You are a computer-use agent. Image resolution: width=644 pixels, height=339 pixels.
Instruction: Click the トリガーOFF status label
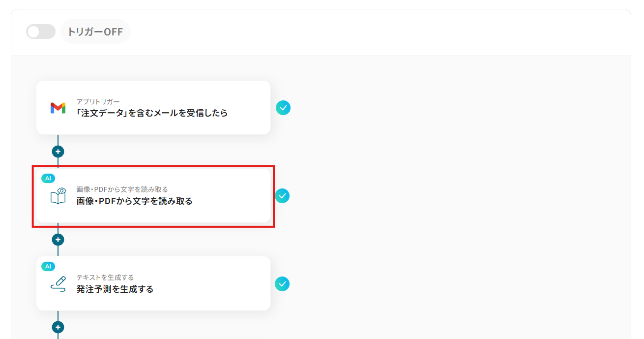[95, 32]
